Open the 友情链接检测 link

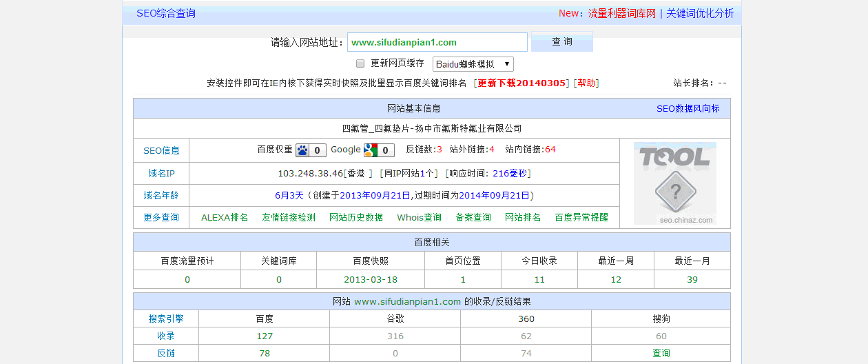pyautogui.click(x=289, y=217)
